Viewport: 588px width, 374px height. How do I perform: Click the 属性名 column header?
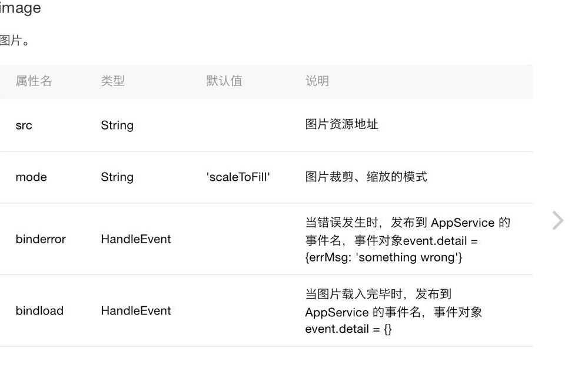point(34,81)
